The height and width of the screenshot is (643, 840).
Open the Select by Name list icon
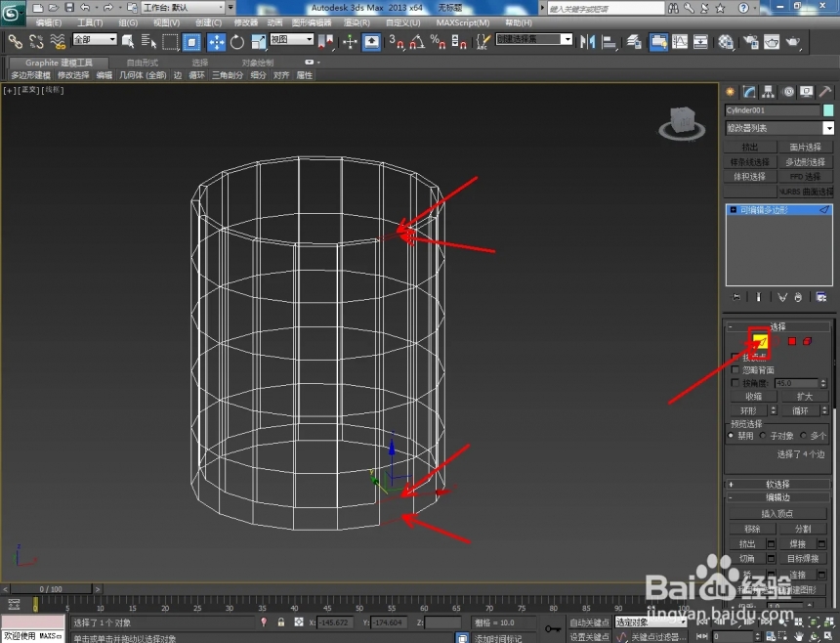(148, 41)
